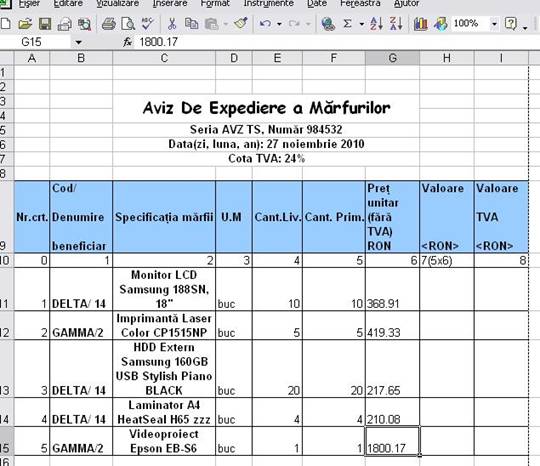Select column G header
540x466 pixels.
click(392, 58)
